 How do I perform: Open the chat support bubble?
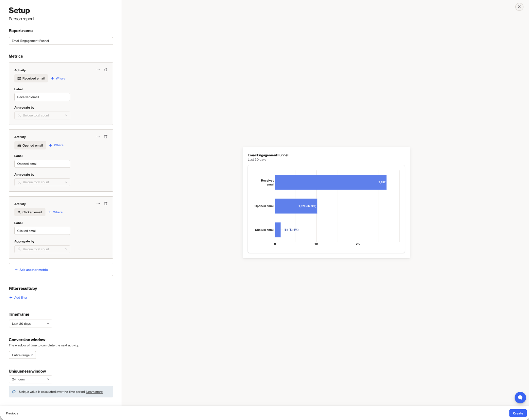click(x=520, y=397)
